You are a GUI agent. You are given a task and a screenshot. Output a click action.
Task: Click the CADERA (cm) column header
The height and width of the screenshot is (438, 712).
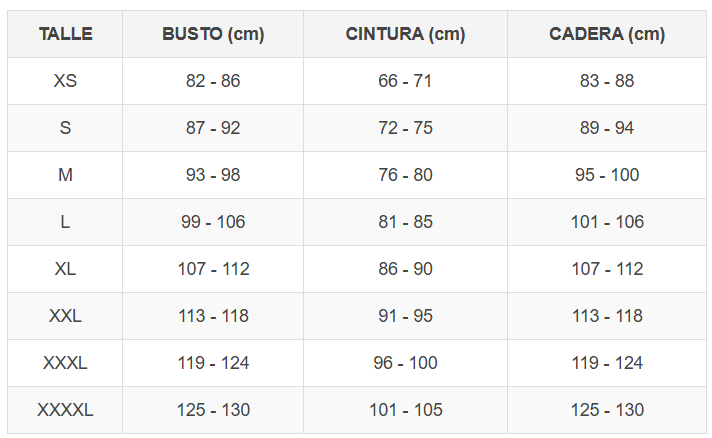pyautogui.click(x=607, y=34)
